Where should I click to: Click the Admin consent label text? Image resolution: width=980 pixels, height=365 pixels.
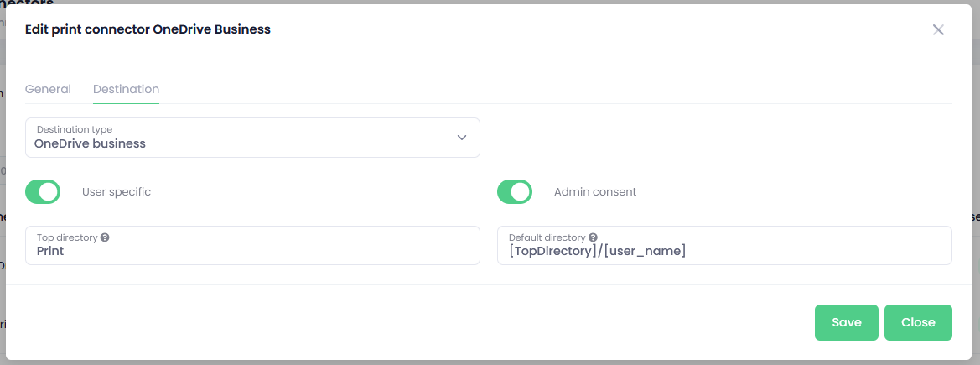[x=595, y=191]
